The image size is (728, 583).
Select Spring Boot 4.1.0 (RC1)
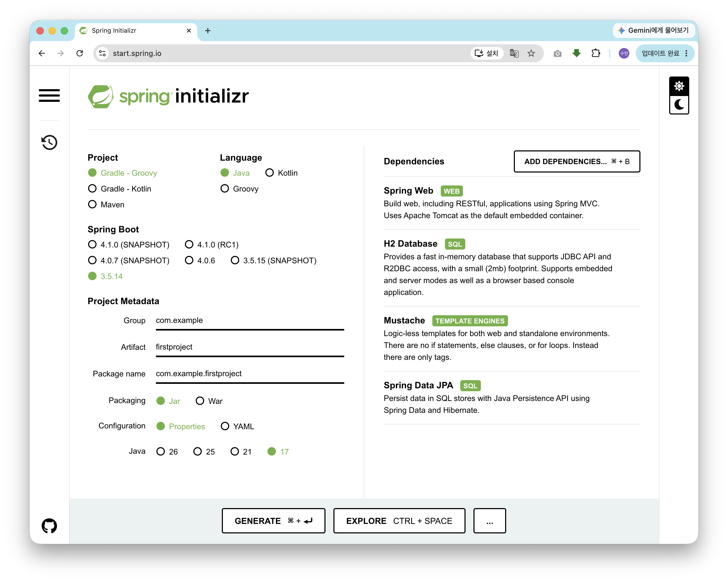(x=212, y=245)
